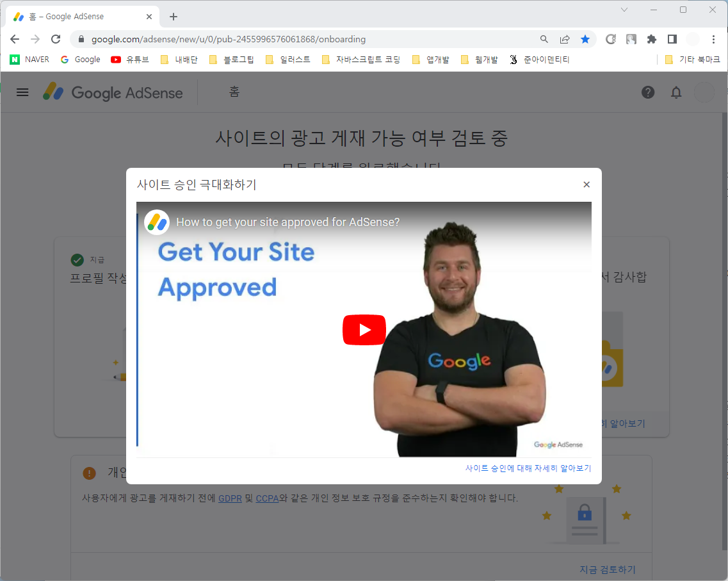The width and height of the screenshot is (728, 581).
Task: Click the AdSense channel logo in video
Action: pos(157,222)
